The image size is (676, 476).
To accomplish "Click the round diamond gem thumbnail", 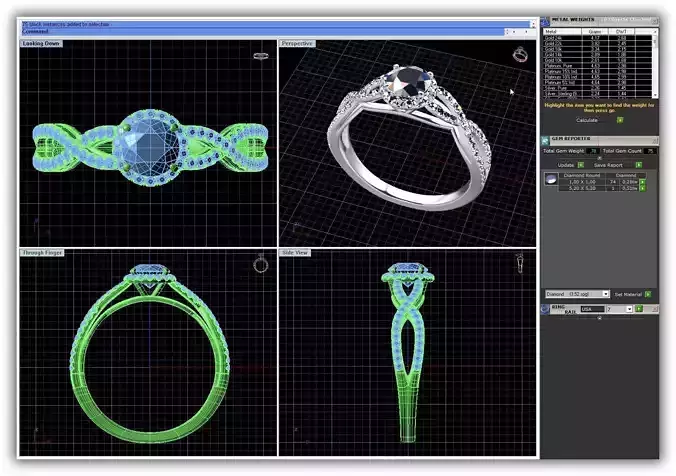I will click(551, 179).
